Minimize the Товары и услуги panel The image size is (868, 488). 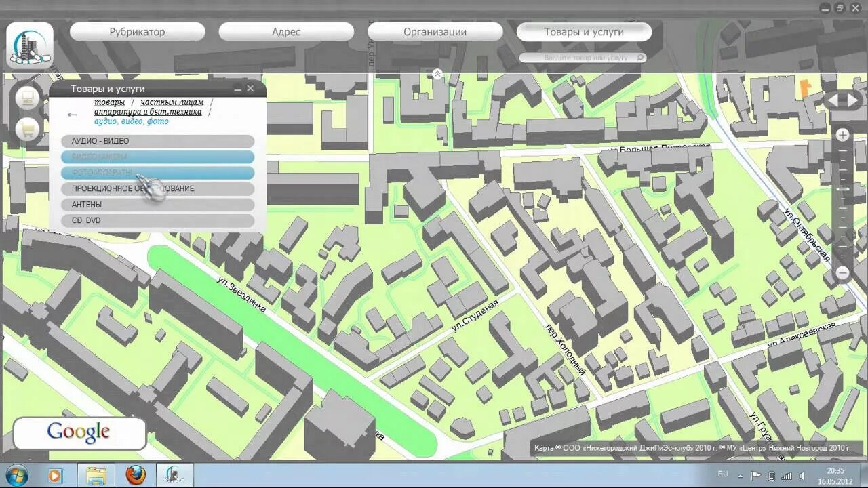238,89
